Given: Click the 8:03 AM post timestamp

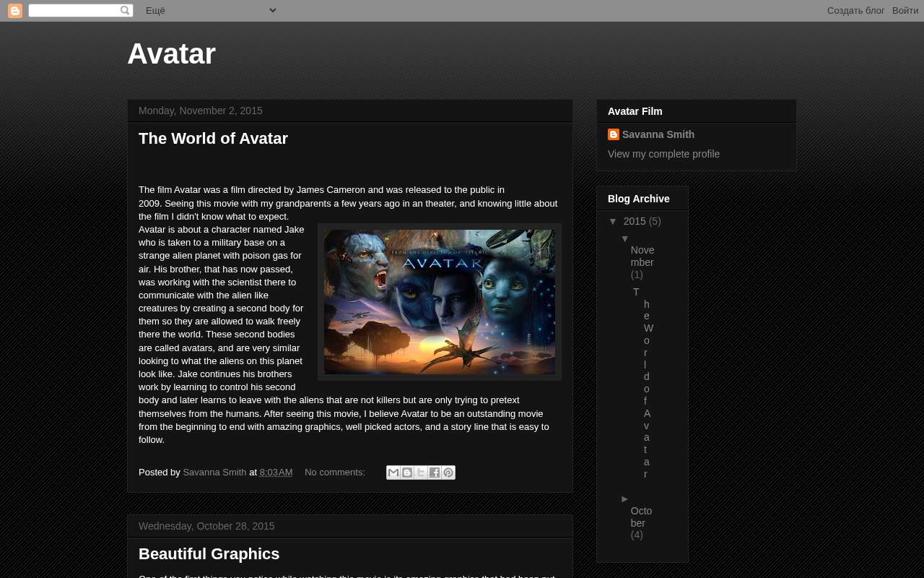Looking at the screenshot, I should [276, 473].
